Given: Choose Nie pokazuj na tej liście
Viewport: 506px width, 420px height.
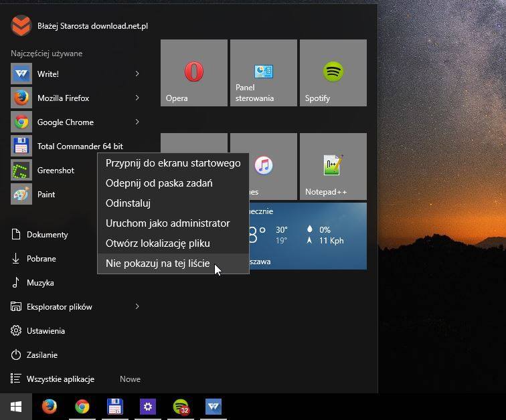Looking at the screenshot, I should [173, 264].
